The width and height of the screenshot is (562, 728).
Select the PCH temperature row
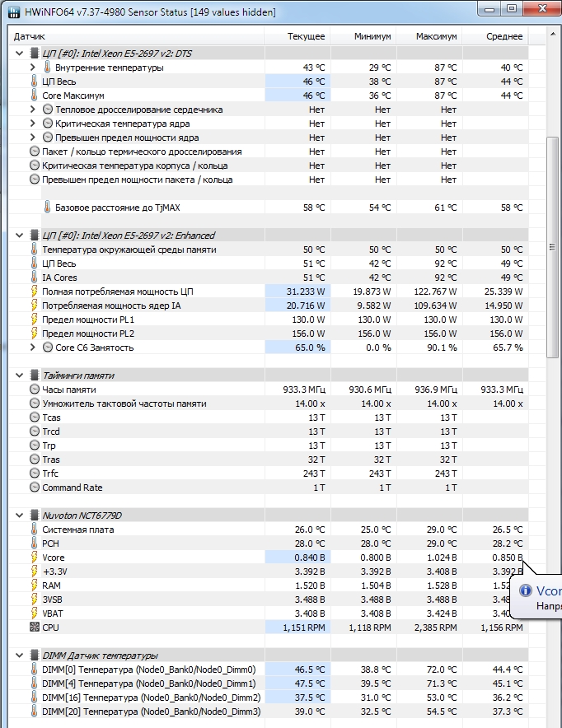tap(269, 544)
